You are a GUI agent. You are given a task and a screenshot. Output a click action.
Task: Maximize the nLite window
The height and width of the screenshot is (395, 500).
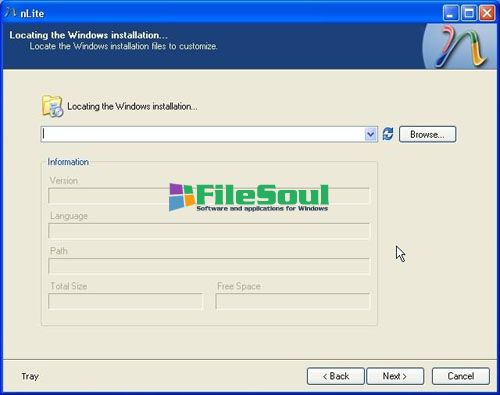[x=469, y=13]
